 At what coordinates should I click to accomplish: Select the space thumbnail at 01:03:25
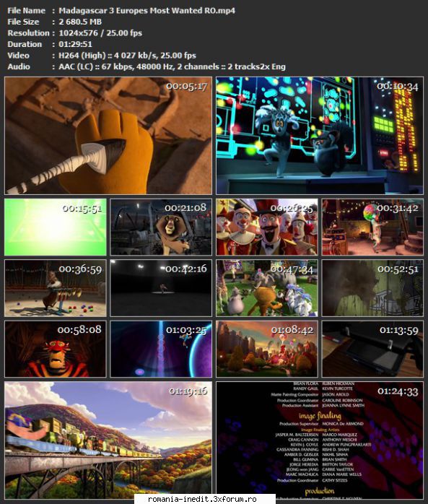pyautogui.click(x=161, y=349)
